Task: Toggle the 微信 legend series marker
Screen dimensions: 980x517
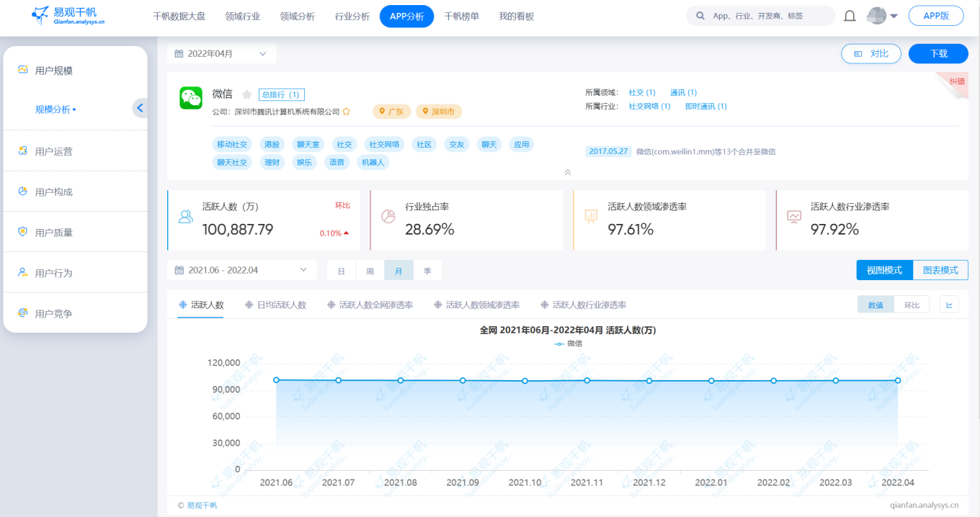Action: coord(559,343)
